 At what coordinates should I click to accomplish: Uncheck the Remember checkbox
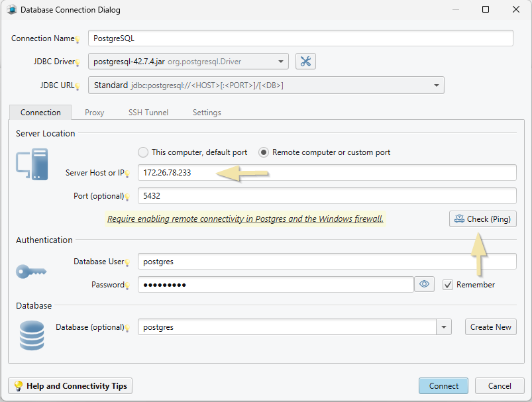click(448, 284)
